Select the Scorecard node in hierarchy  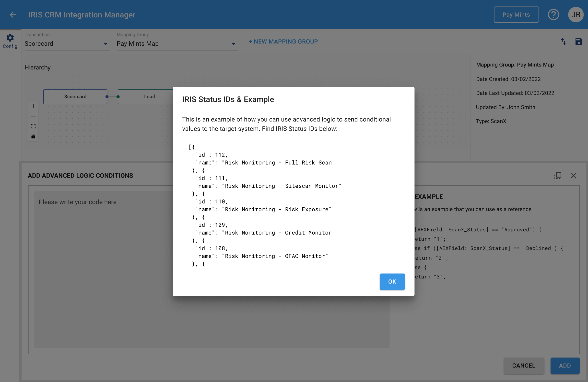(x=75, y=97)
